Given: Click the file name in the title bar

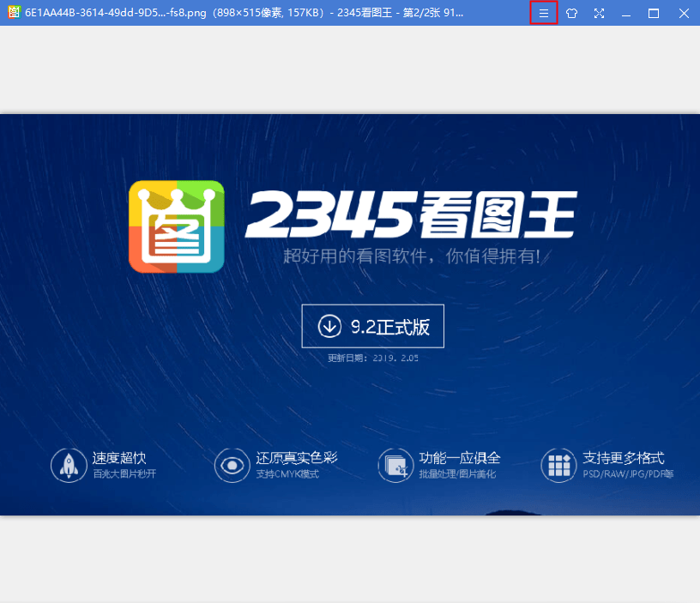Looking at the screenshot, I should click(116, 13).
